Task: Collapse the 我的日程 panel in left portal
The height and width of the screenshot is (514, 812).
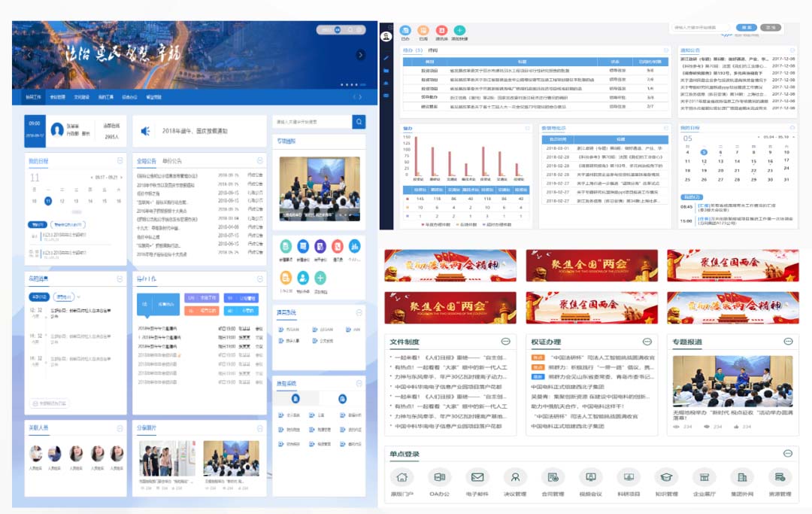Action: coord(120,160)
